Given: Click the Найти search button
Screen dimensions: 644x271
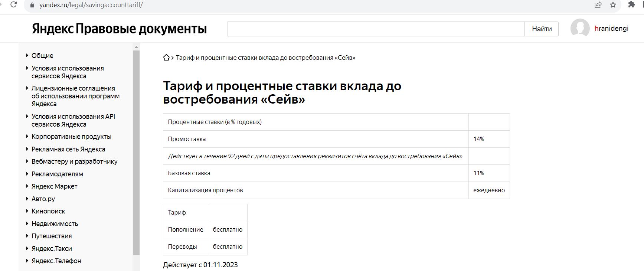Looking at the screenshot, I should point(542,29).
